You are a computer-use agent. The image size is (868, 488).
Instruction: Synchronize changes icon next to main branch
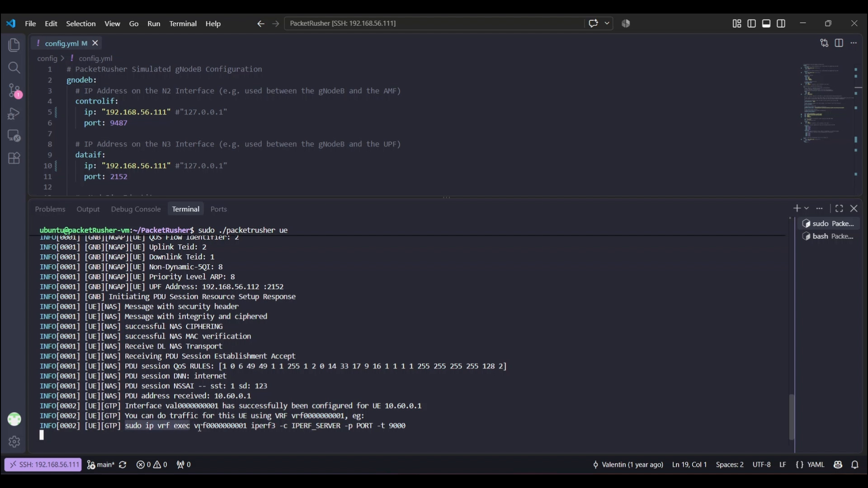(123, 465)
